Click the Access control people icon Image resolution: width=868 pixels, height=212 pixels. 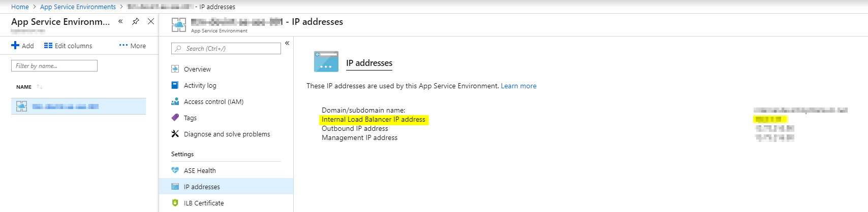click(175, 101)
